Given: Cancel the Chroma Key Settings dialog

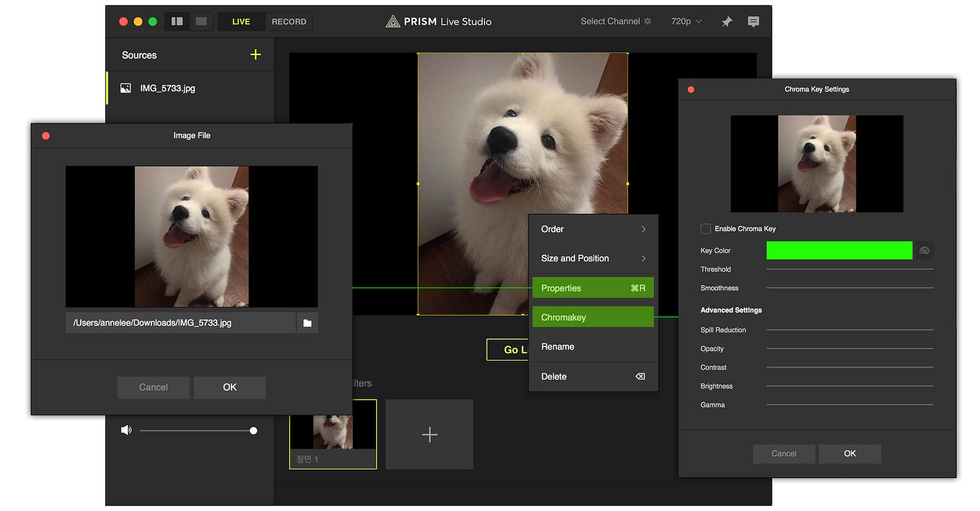Looking at the screenshot, I should tap(783, 453).
